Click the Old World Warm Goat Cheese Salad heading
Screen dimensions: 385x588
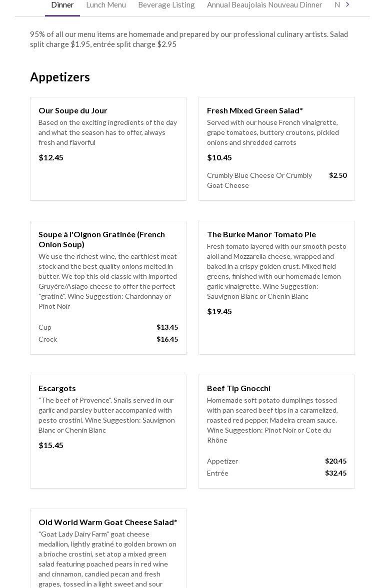[x=108, y=522]
